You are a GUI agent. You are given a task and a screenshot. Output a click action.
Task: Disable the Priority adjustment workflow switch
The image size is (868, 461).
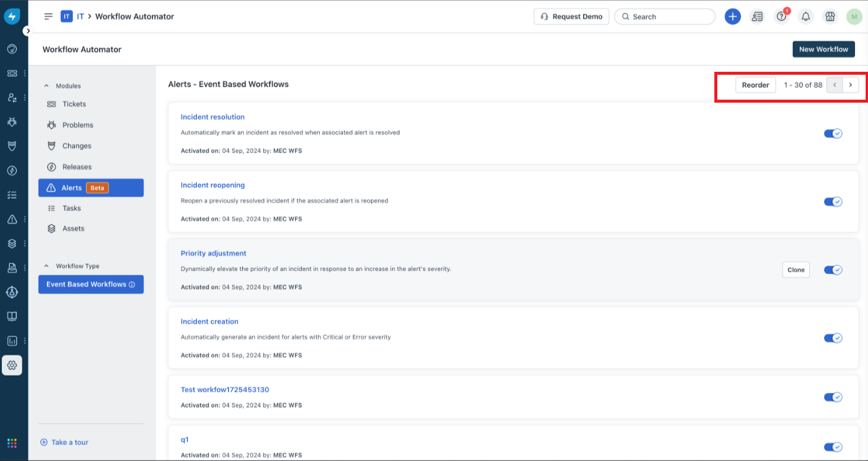833,270
